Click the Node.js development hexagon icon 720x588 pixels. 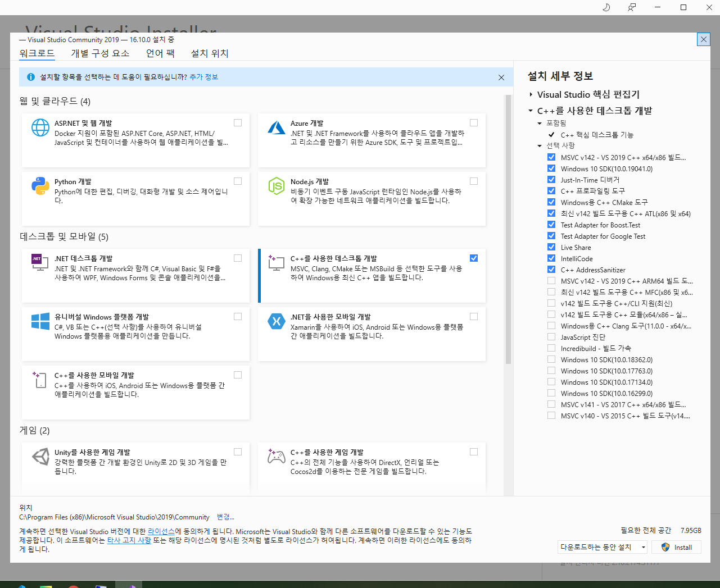277,186
